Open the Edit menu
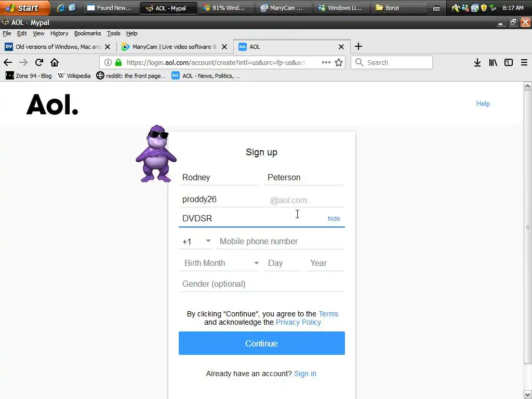This screenshot has width=532, height=399. tap(22, 33)
